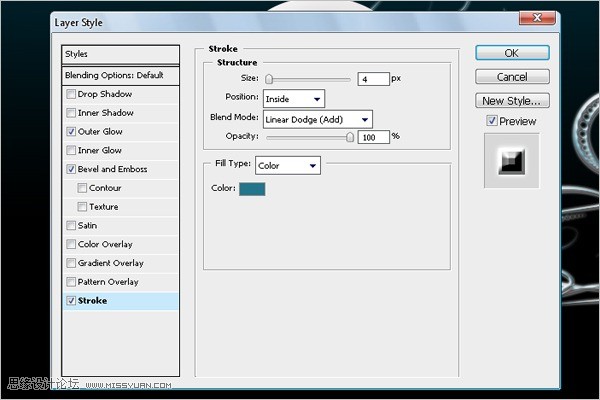
Task: Open Outer Glow settings by its label
Action: pyautogui.click(x=100, y=132)
